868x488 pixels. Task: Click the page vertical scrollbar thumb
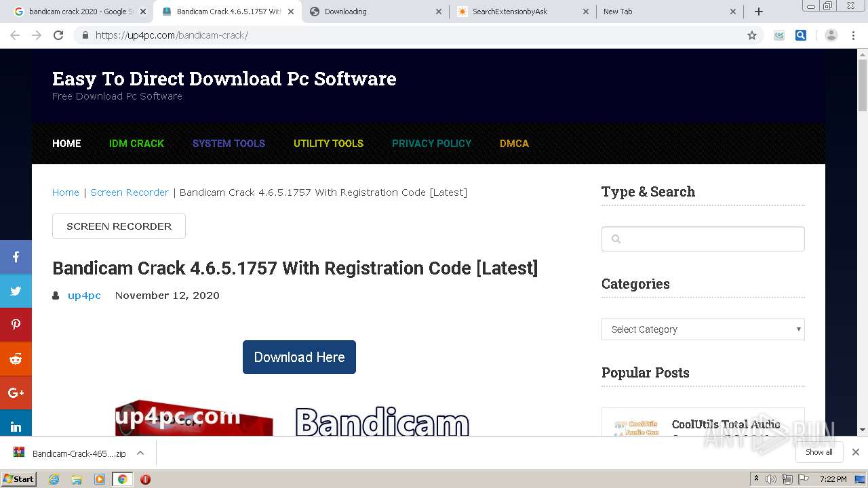coord(863,87)
